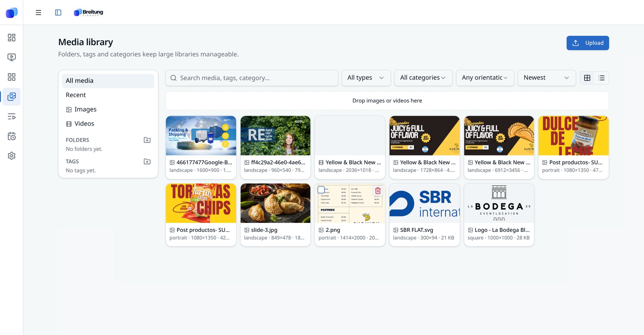This screenshot has width=644, height=335.
Task: Open the Tortilla Chips thumbnail
Action: (201, 203)
